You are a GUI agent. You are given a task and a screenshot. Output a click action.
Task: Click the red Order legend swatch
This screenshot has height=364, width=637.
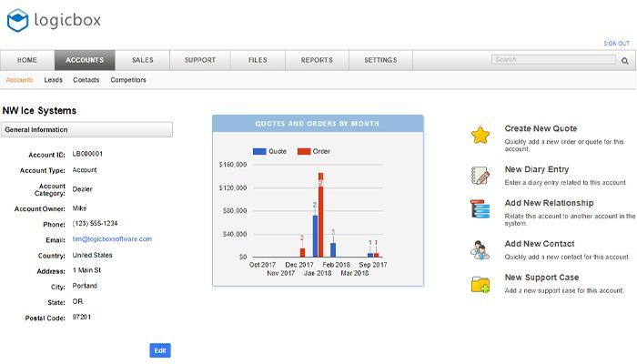(304, 152)
